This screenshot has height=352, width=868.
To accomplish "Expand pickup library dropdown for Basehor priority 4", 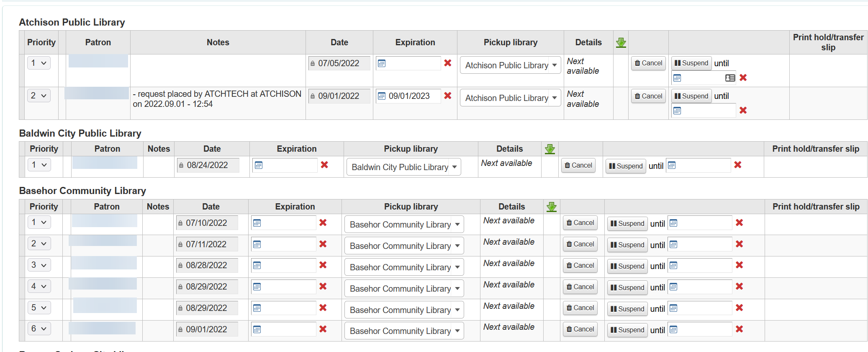I will [x=404, y=289].
